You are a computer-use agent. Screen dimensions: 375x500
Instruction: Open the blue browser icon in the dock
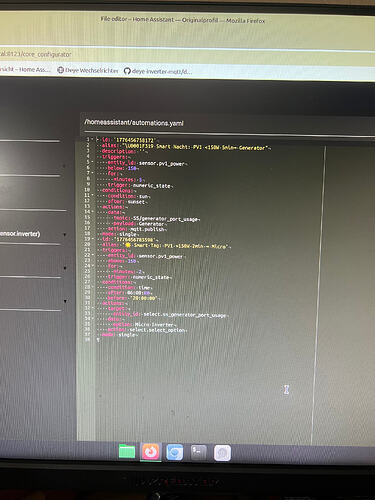pos(175,452)
